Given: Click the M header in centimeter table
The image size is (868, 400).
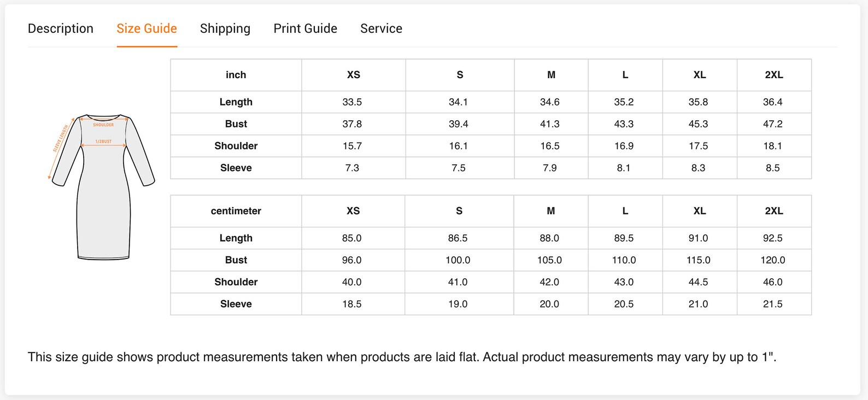Looking at the screenshot, I should click(x=551, y=211).
